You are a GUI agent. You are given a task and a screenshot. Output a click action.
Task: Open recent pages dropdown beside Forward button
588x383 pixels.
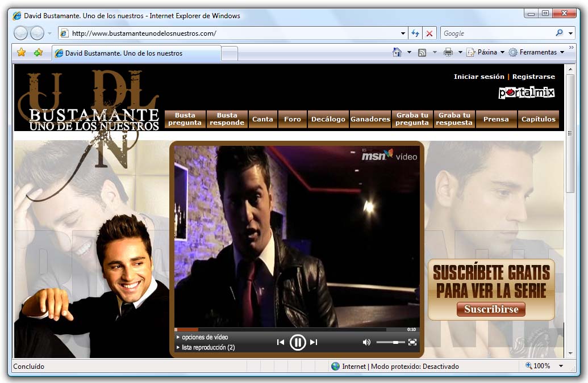pos(49,33)
